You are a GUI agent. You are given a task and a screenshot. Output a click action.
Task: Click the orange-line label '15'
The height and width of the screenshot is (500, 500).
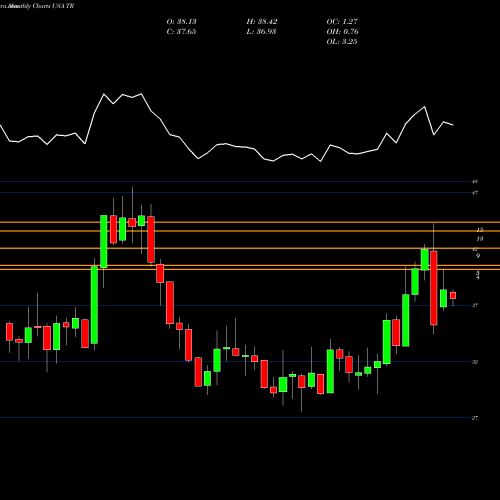[480, 230]
